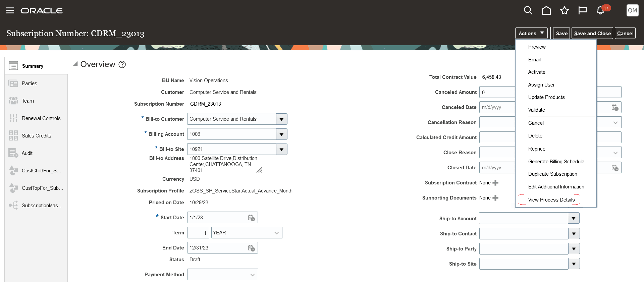Click the header Cancel button
Screen dimensions: 644x282
pyautogui.click(x=625, y=33)
